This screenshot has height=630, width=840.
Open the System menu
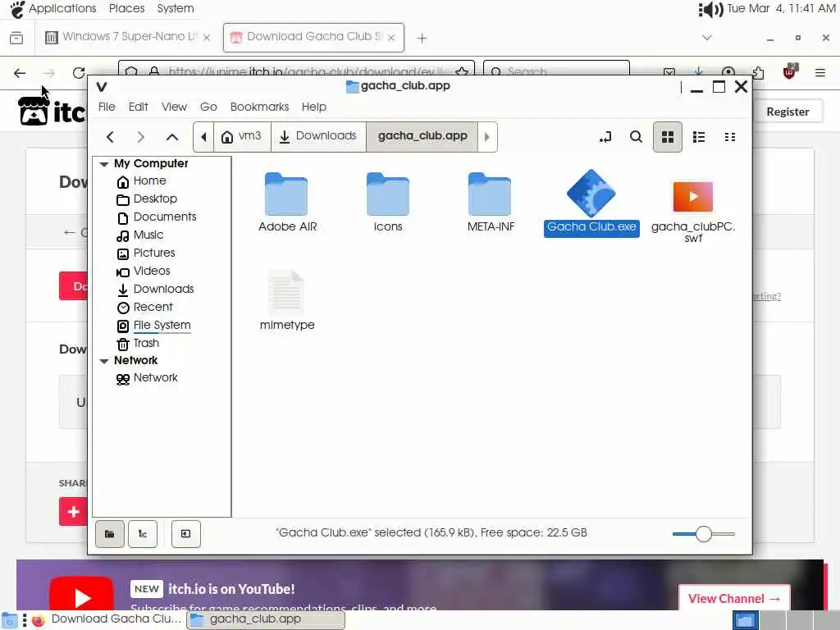(176, 8)
